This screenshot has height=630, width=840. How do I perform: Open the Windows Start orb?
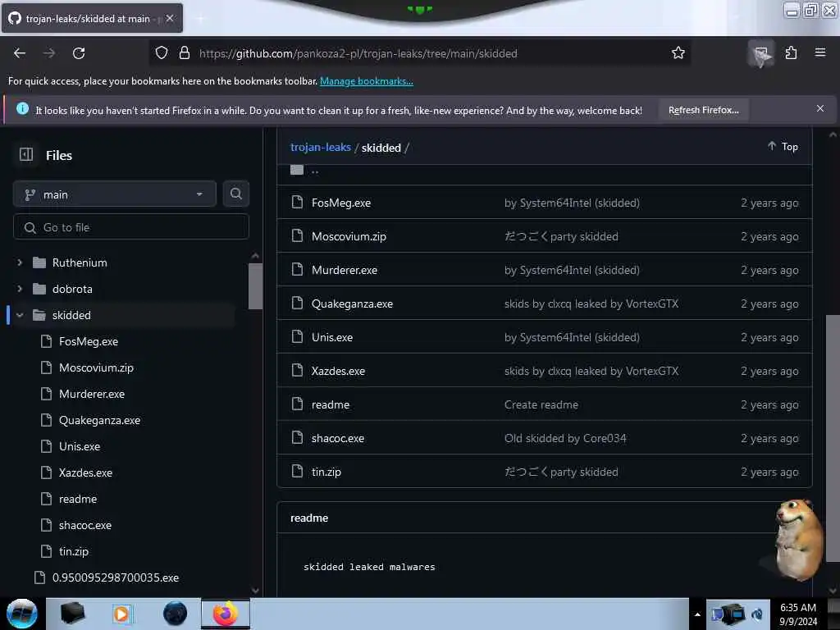pos(22,614)
